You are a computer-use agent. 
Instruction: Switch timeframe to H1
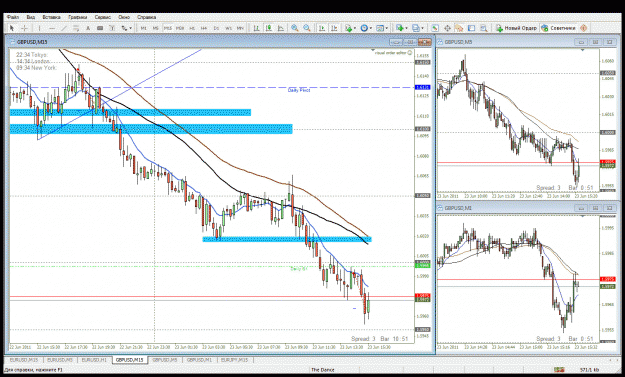192,28
